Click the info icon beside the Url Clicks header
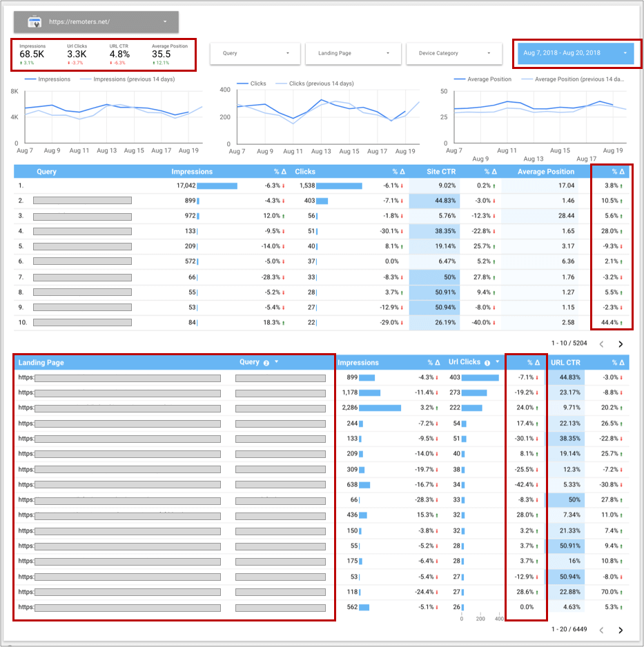Screen dimensions: 644x647 click(487, 361)
